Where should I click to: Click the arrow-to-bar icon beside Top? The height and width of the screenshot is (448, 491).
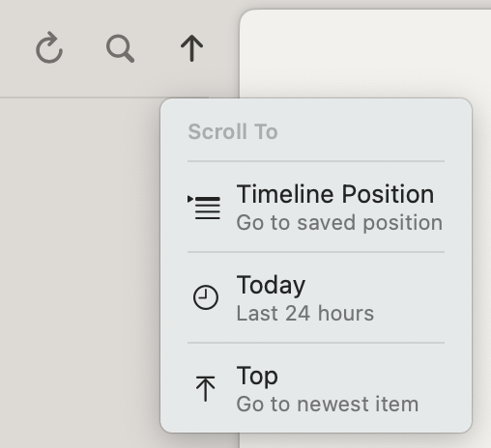(205, 388)
